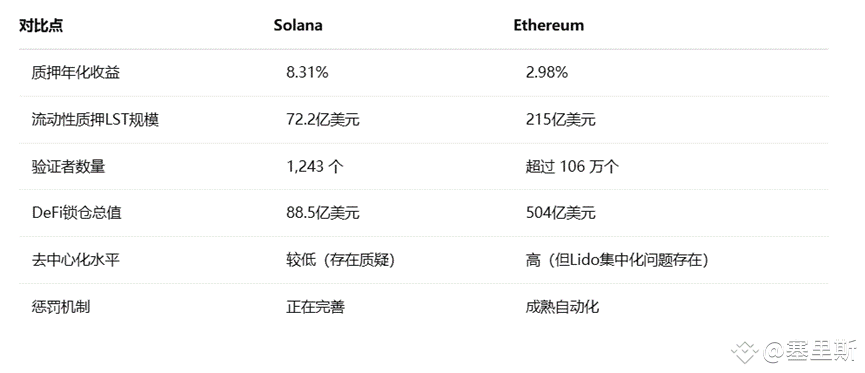Select the 验证者数量 row label
This screenshot has height=373, width=865.
(68, 166)
